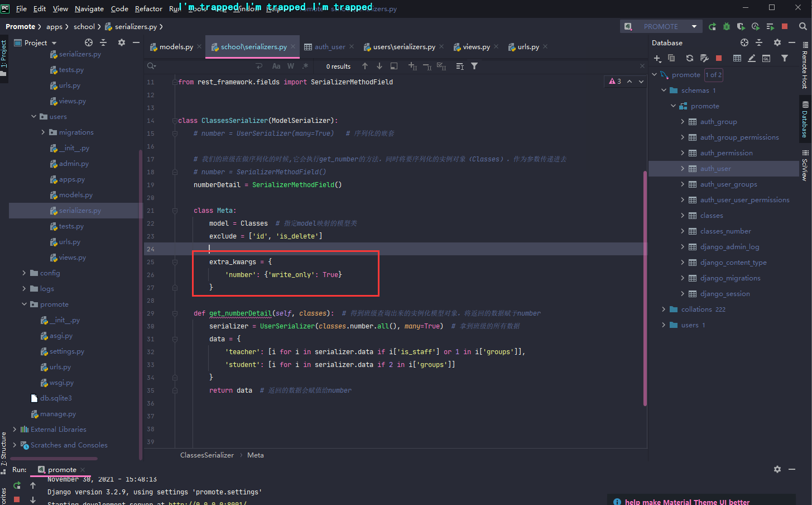Screen dimensions: 812x505
Task: Toggle the SciView side panel
Action: 805,165
